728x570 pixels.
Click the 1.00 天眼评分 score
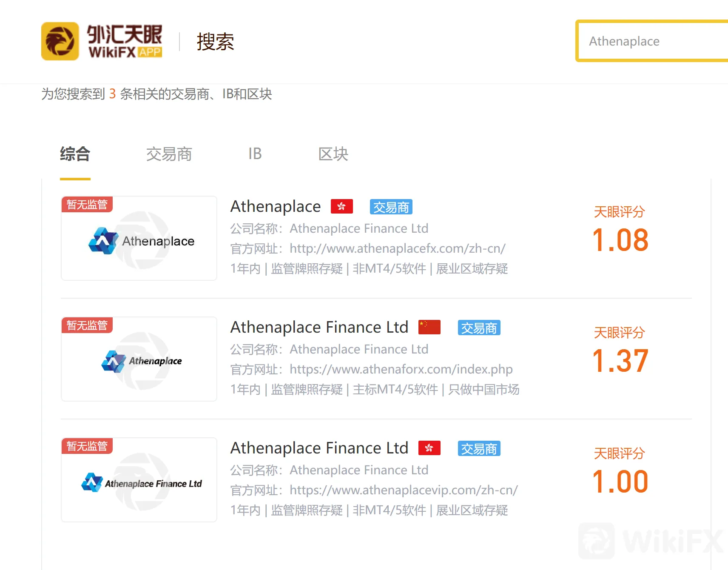pyautogui.click(x=620, y=482)
